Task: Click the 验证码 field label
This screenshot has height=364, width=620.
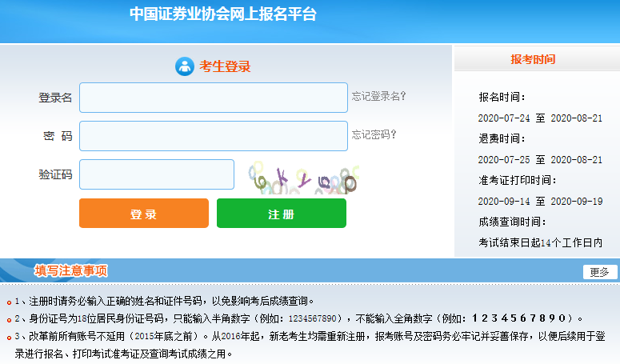Action: 55,174
